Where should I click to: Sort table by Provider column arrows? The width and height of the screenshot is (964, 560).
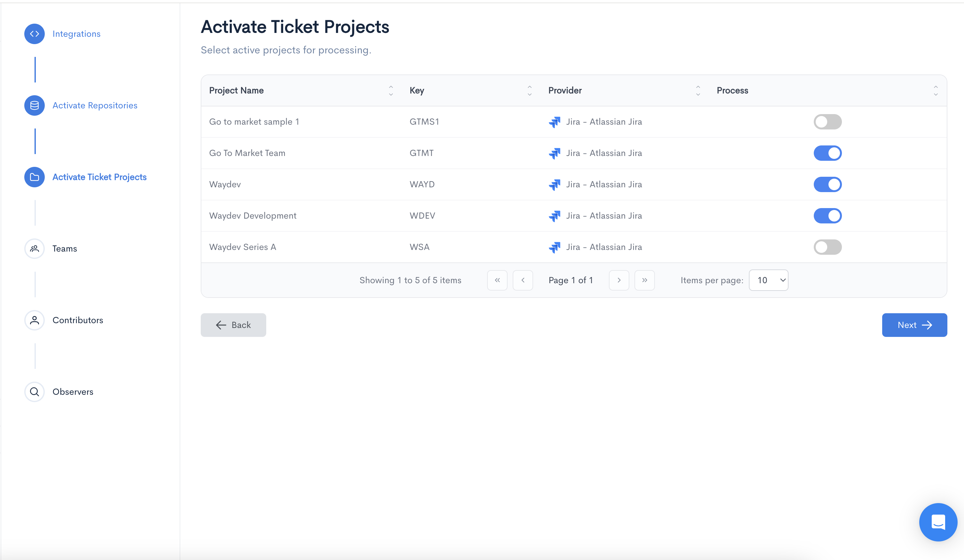[x=698, y=91]
